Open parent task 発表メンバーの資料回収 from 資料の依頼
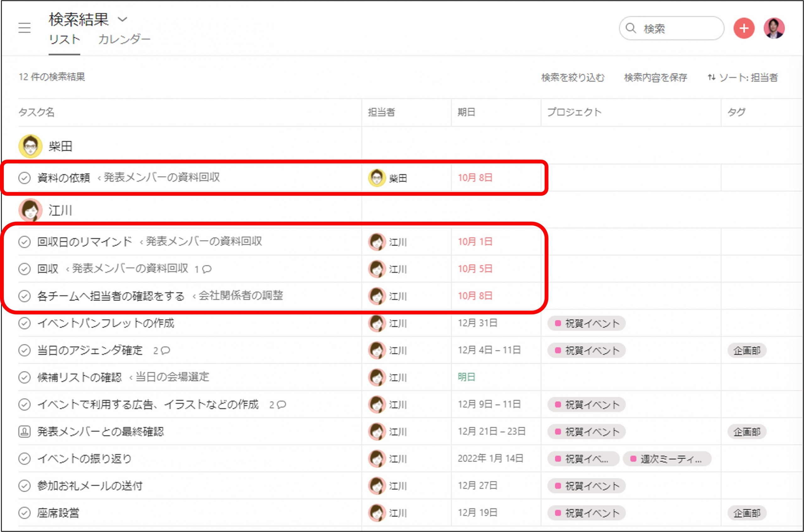 (162, 177)
